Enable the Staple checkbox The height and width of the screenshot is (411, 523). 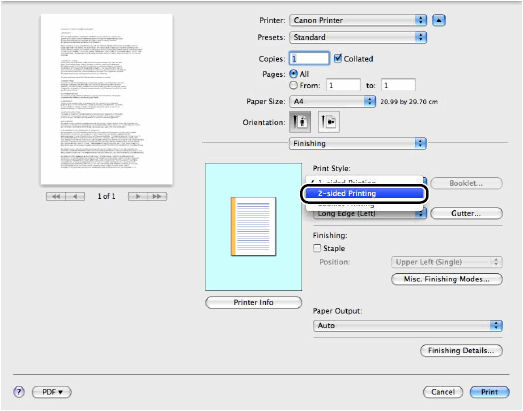point(317,248)
